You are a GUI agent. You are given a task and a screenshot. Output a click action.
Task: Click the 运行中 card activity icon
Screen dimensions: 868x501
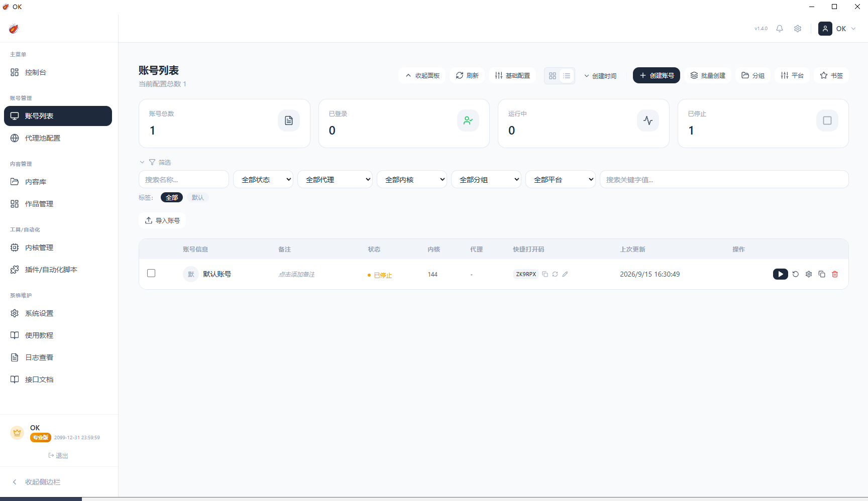click(648, 120)
